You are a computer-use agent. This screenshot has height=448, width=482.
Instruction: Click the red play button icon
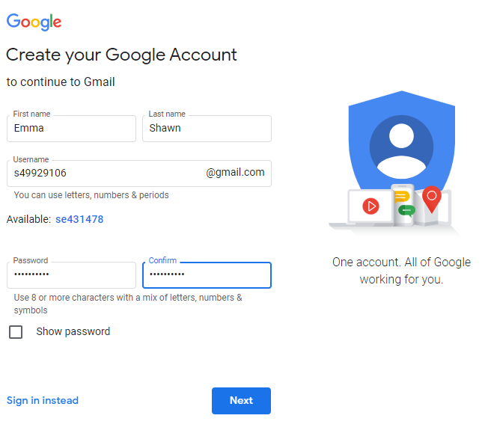tap(370, 206)
